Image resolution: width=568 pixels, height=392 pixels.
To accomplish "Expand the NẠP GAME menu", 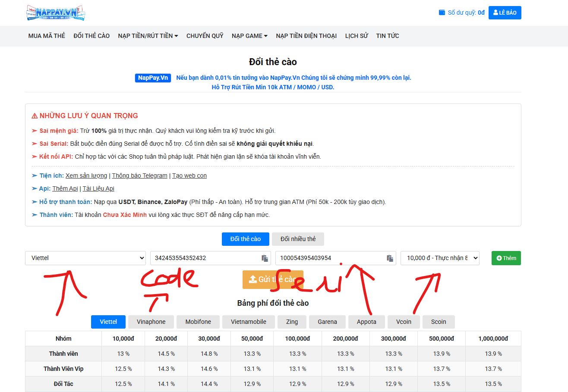I will [249, 36].
